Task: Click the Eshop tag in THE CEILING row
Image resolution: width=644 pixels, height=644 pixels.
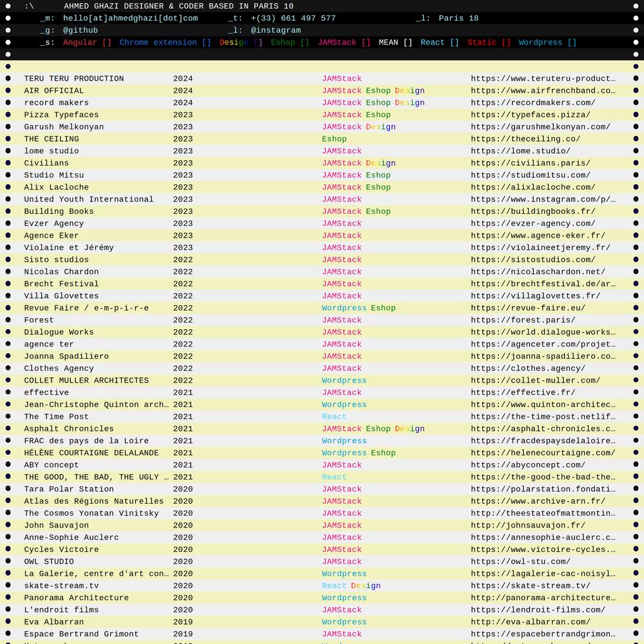Action: 334,139
